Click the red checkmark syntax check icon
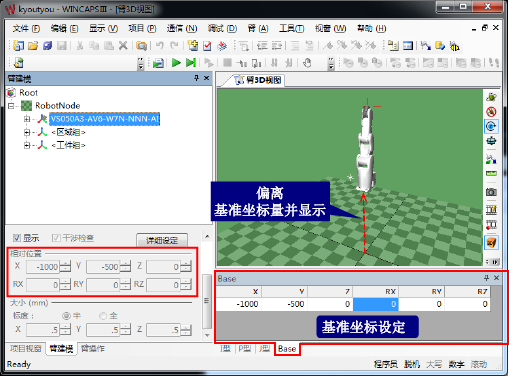 pos(207,46)
